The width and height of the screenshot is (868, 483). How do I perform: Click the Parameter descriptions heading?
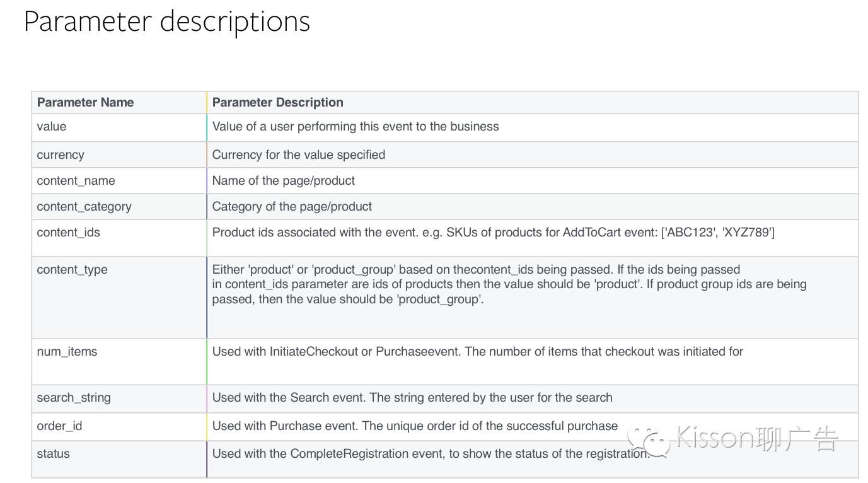pos(167,21)
